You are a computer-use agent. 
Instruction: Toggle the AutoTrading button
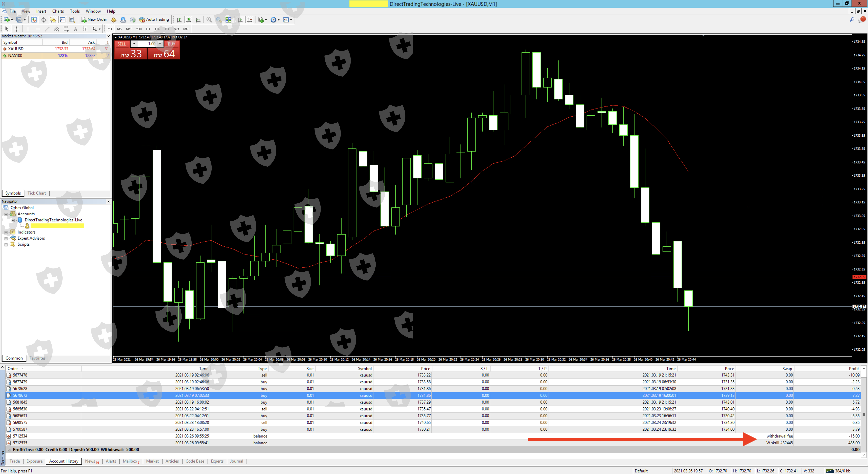(154, 19)
